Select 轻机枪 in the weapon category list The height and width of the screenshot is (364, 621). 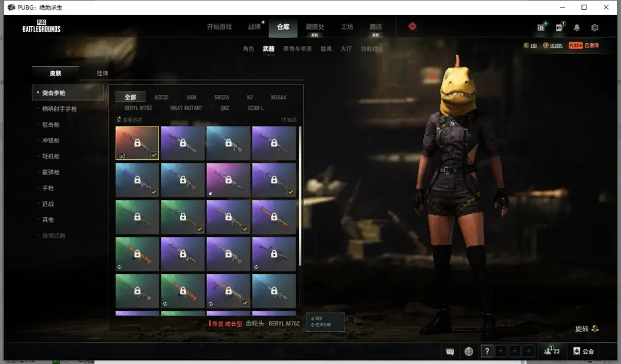click(x=51, y=156)
